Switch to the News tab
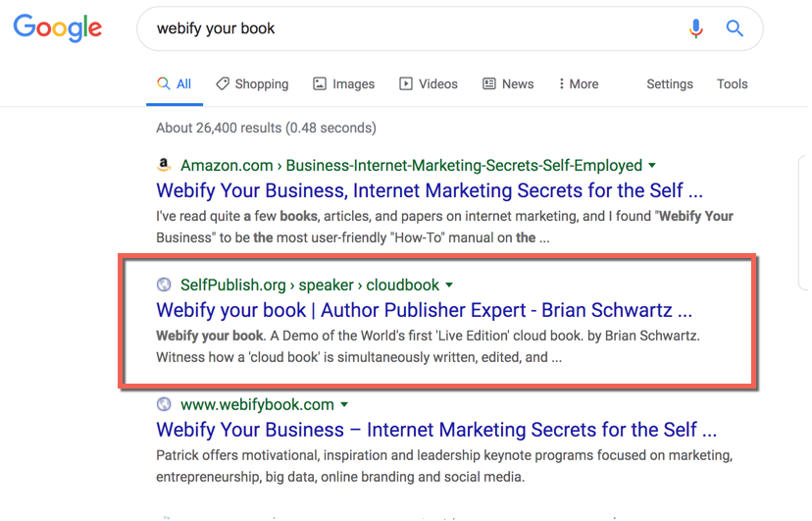The width and height of the screenshot is (812, 521). coord(508,84)
